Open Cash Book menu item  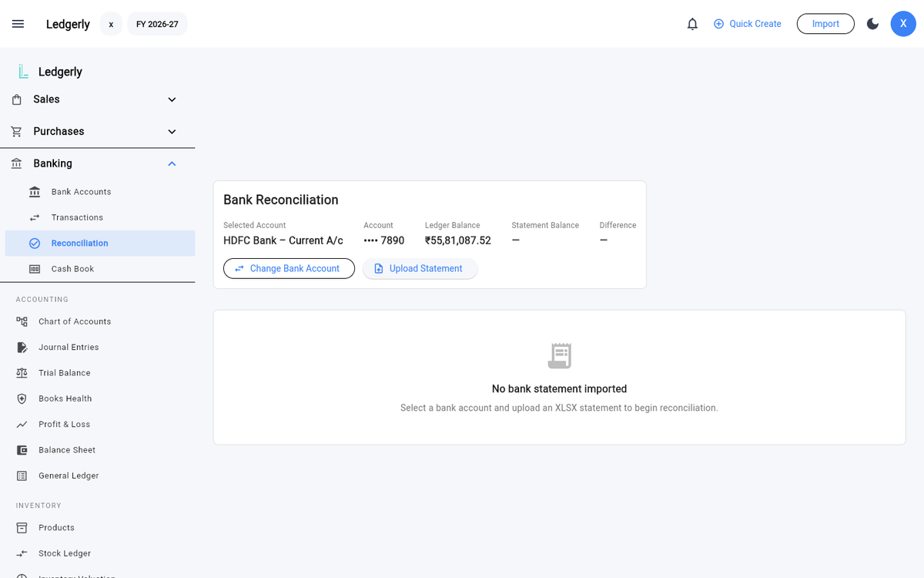click(x=100, y=269)
